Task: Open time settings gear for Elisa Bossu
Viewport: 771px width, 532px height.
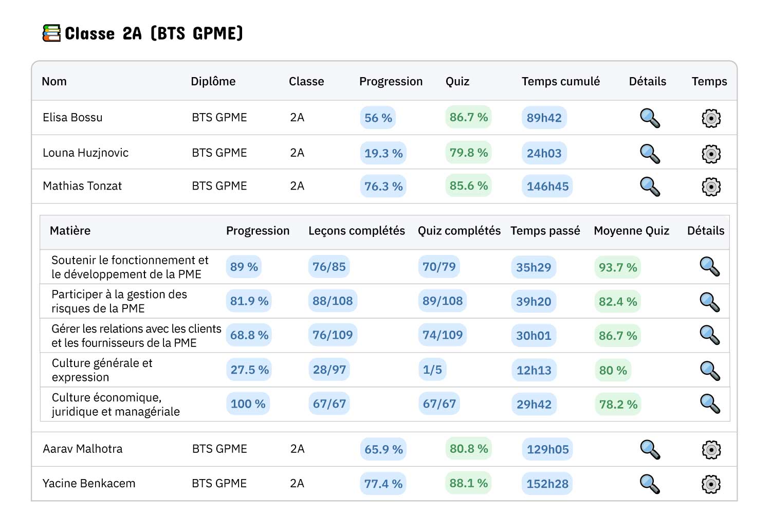Action: 711,118
